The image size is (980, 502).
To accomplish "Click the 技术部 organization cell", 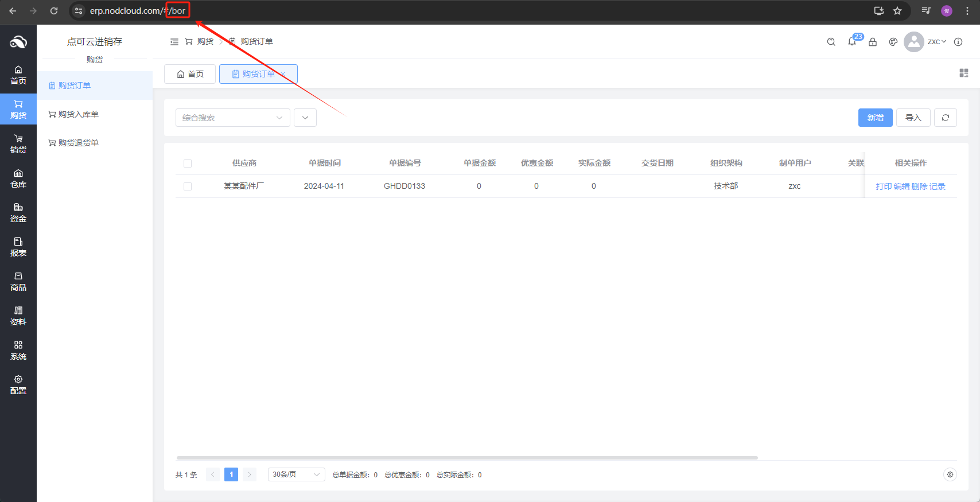I will click(x=726, y=186).
